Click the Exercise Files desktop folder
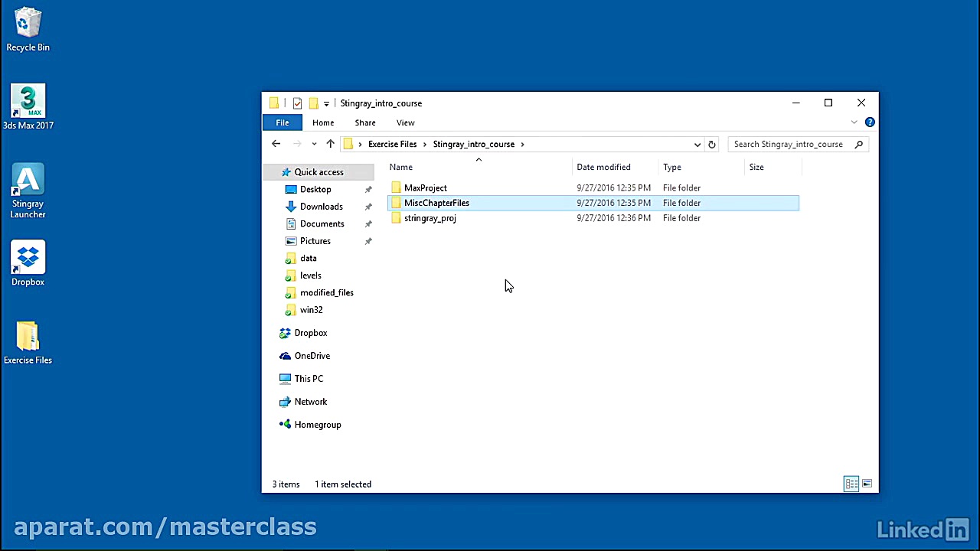Viewport: 980px width, 551px height. (28, 342)
